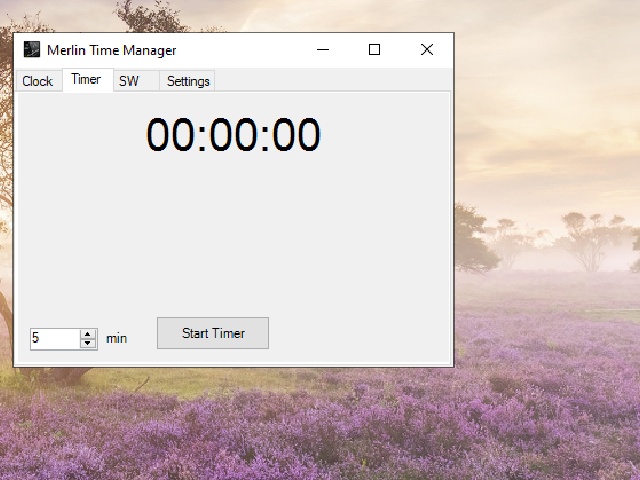This screenshot has height=480, width=640.
Task: Open the SW stopwatch tab
Action: 136,81
